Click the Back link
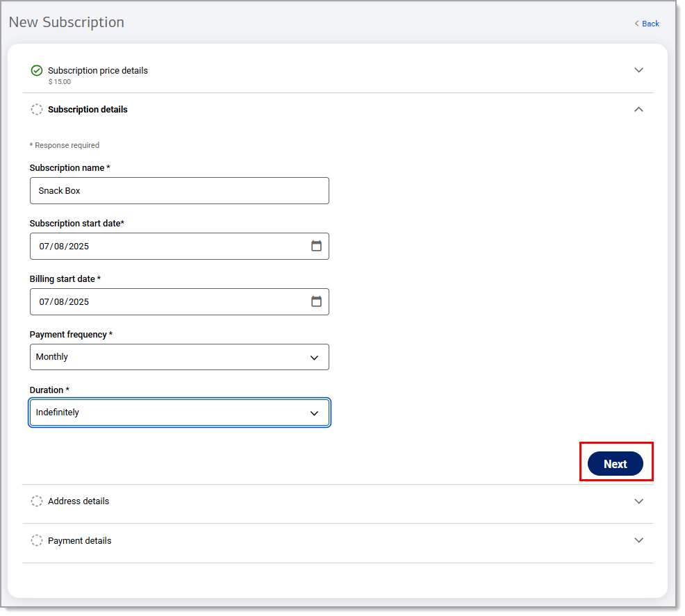 click(x=647, y=24)
